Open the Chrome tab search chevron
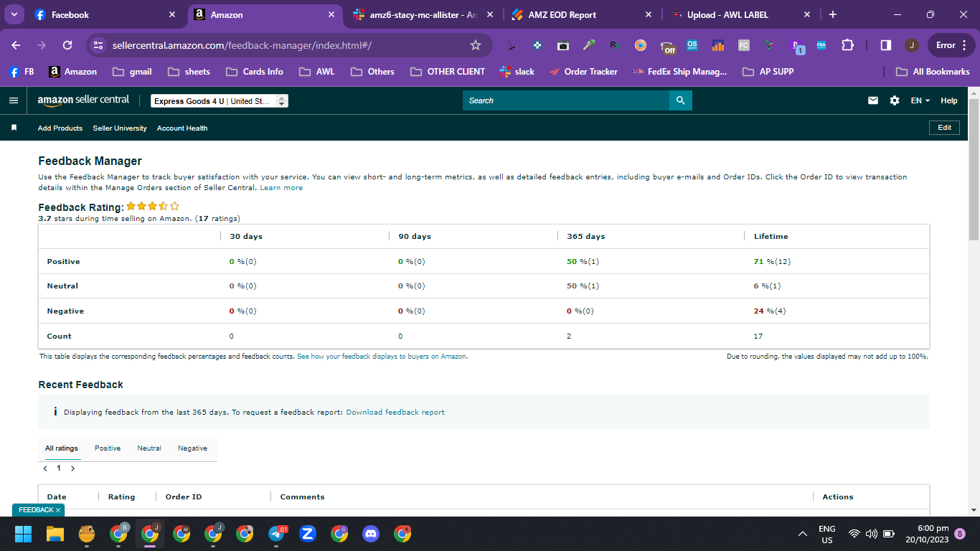The height and width of the screenshot is (551, 980). [x=14, y=14]
